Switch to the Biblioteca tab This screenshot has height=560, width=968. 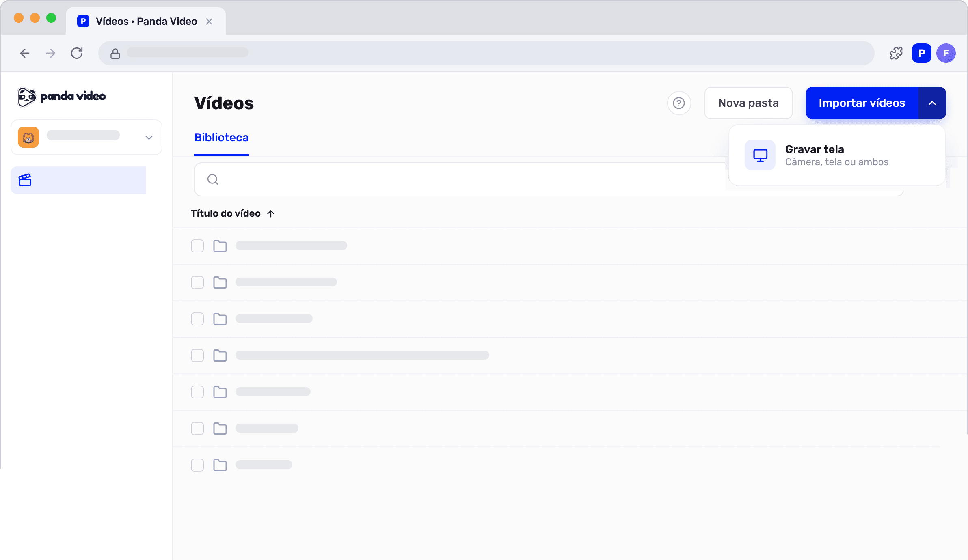click(221, 138)
